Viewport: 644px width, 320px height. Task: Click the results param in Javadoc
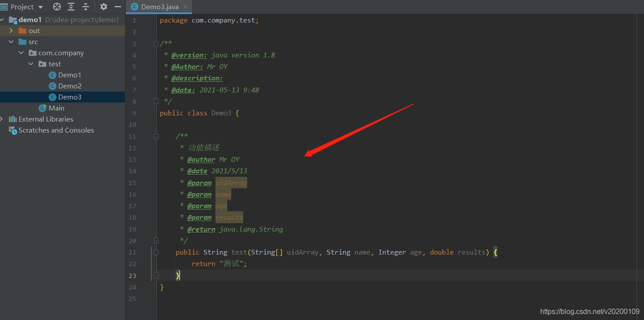point(229,217)
